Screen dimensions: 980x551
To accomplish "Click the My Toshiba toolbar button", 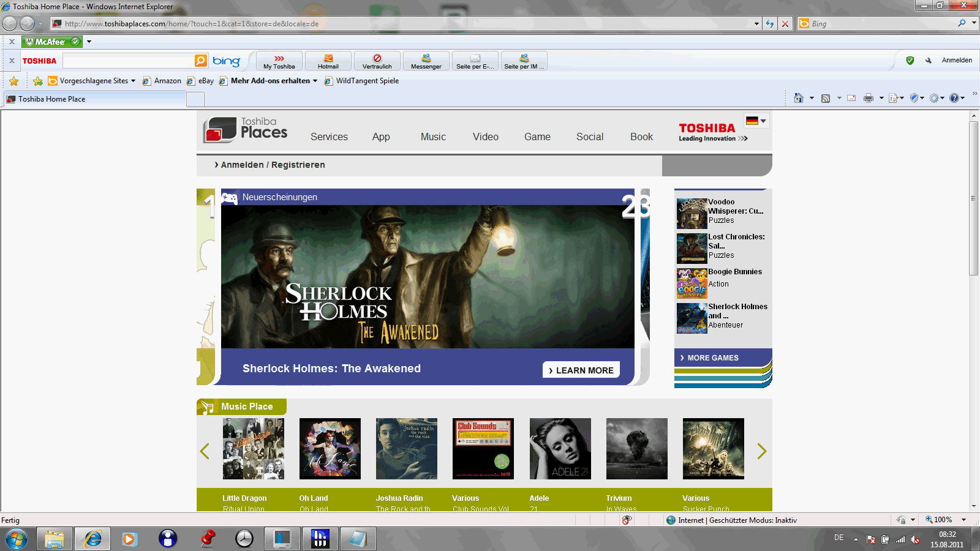I will tap(279, 61).
